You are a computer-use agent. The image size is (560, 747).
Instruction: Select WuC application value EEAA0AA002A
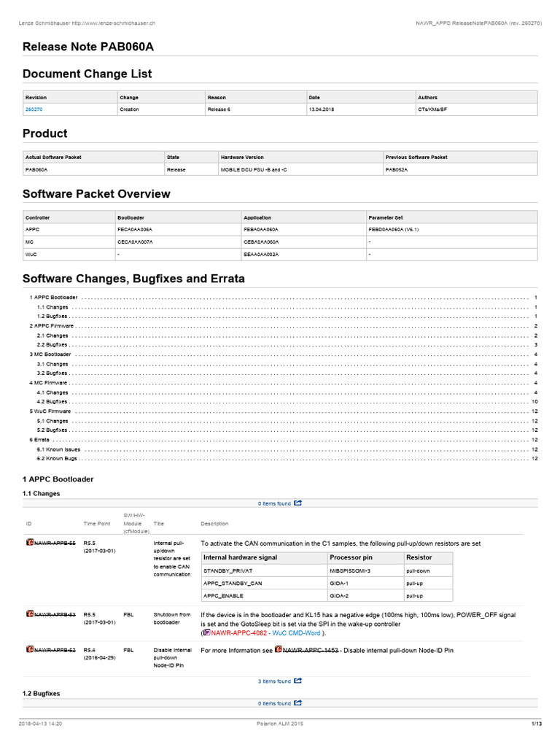pyautogui.click(x=261, y=255)
